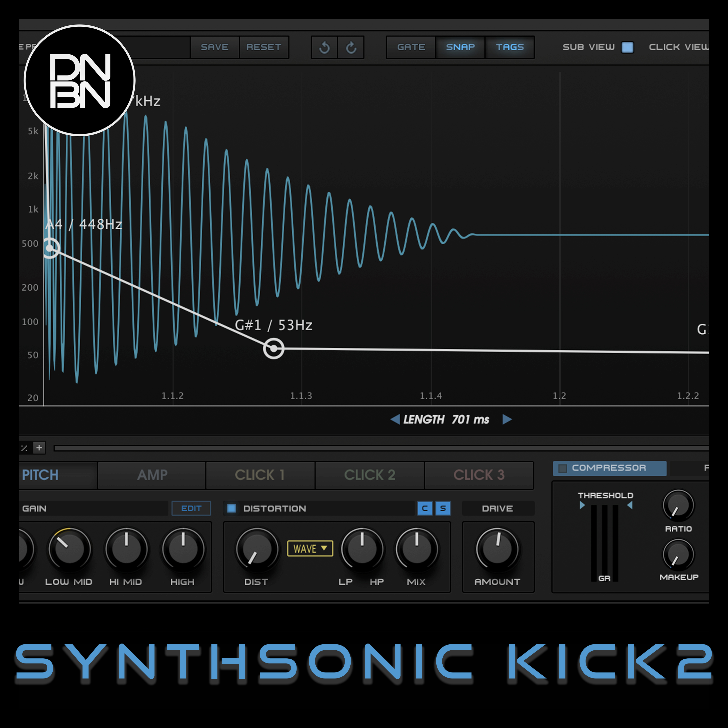The image size is (728, 728).
Task: Click the SAVE button
Action: [x=215, y=47]
